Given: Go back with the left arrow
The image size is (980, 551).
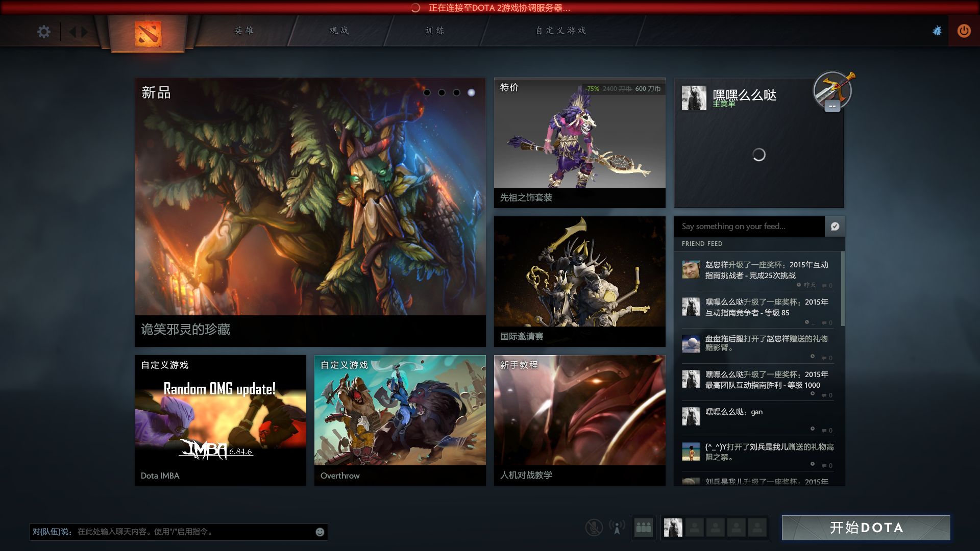Looking at the screenshot, I should [72, 32].
